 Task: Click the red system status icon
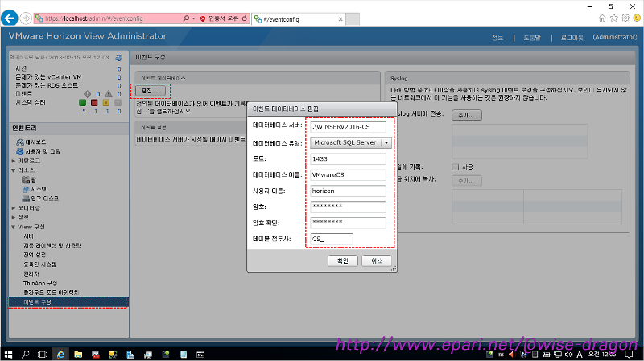tap(94, 103)
